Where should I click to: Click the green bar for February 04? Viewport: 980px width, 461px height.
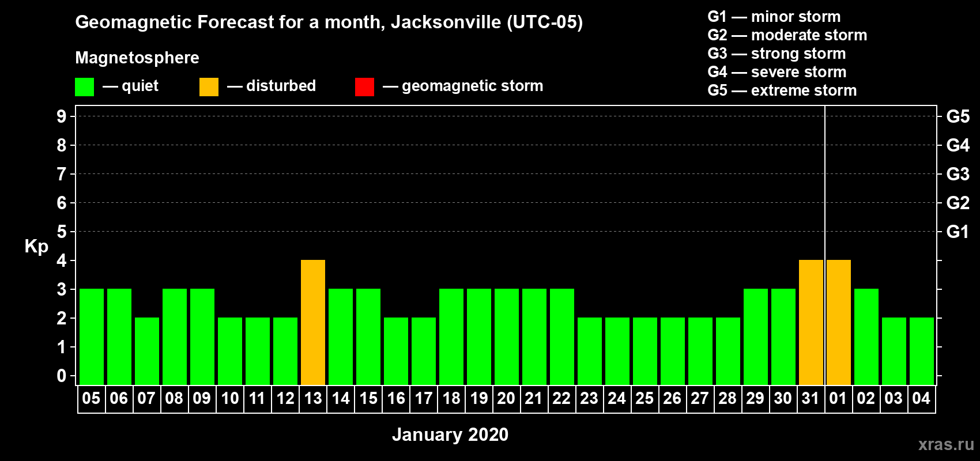pos(922,352)
